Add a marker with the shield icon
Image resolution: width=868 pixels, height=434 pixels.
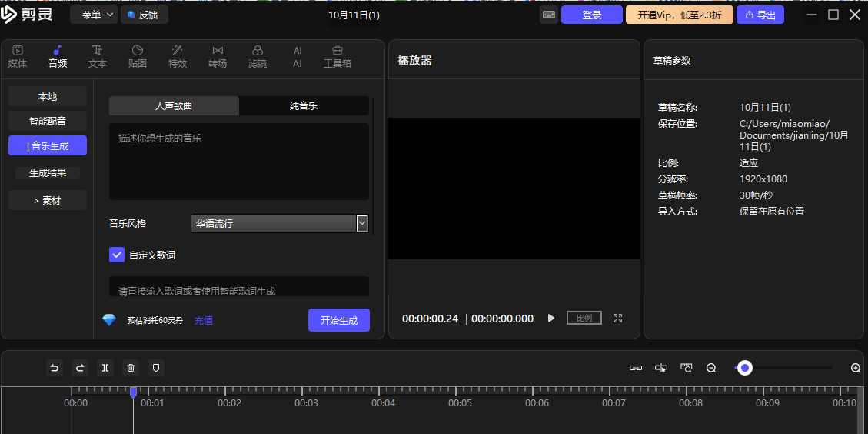tap(156, 368)
